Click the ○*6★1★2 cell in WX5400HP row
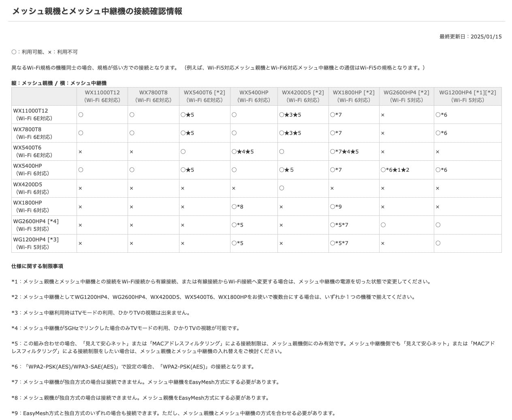 click(395, 170)
